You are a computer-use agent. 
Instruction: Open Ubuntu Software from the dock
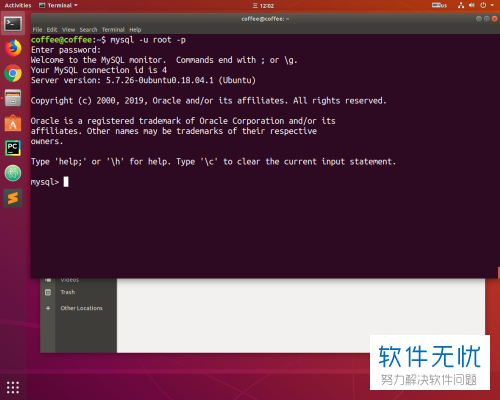click(x=13, y=123)
